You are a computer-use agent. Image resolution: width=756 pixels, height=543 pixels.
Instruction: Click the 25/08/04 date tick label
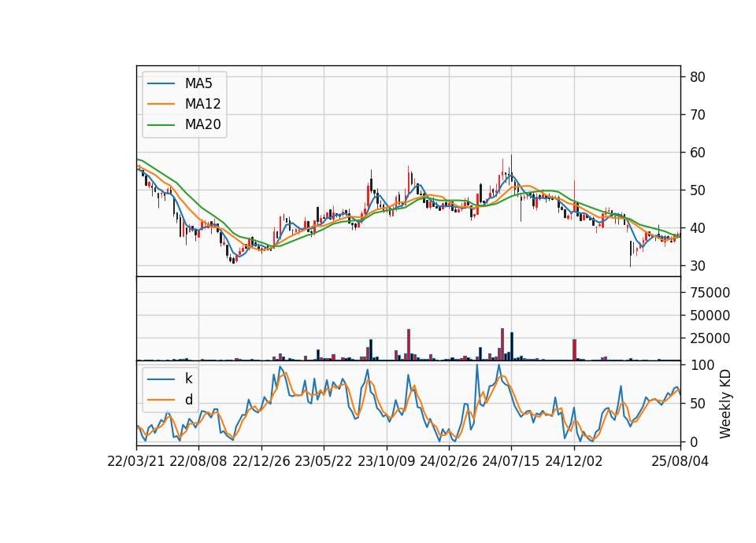(x=680, y=461)
